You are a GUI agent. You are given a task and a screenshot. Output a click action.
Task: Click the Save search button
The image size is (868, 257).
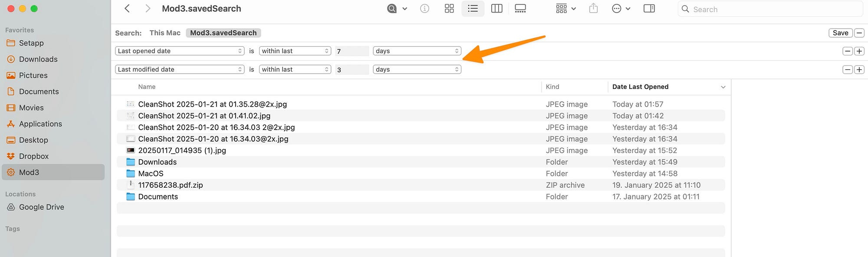[x=841, y=33]
